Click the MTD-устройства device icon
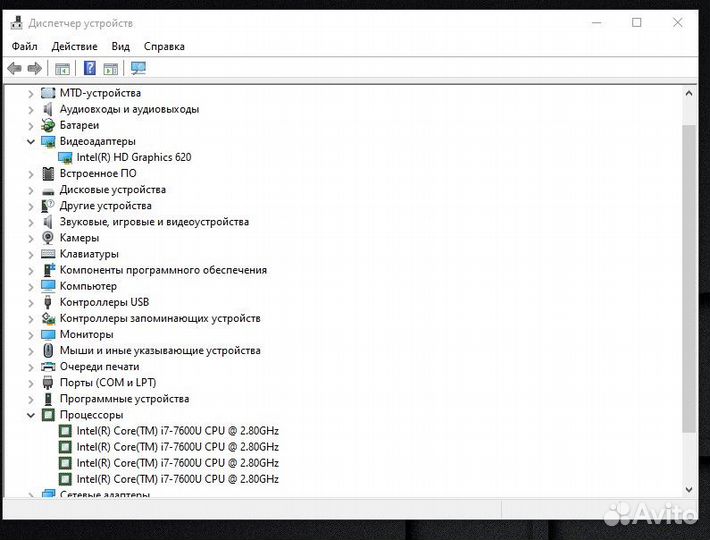The width and height of the screenshot is (710, 540). pos(48,93)
